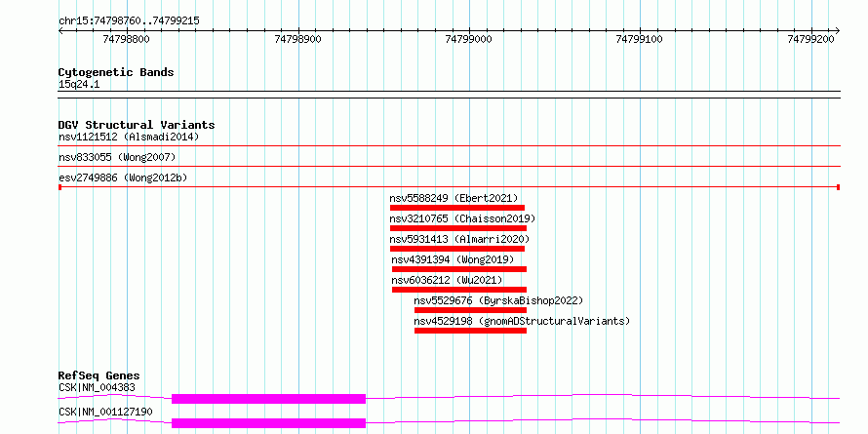Click the black 15q24.1 cytoband bar
Screen dimensions: 868x434
(450, 95)
